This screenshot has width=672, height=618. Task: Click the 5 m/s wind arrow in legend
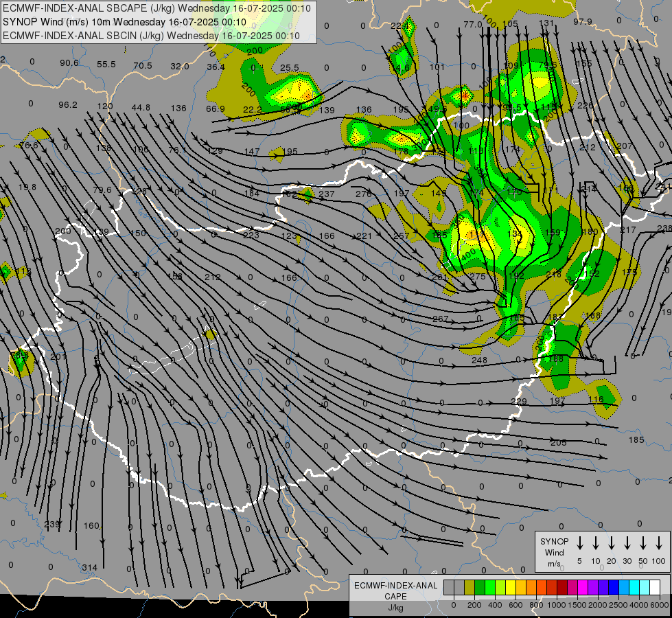[x=579, y=543]
